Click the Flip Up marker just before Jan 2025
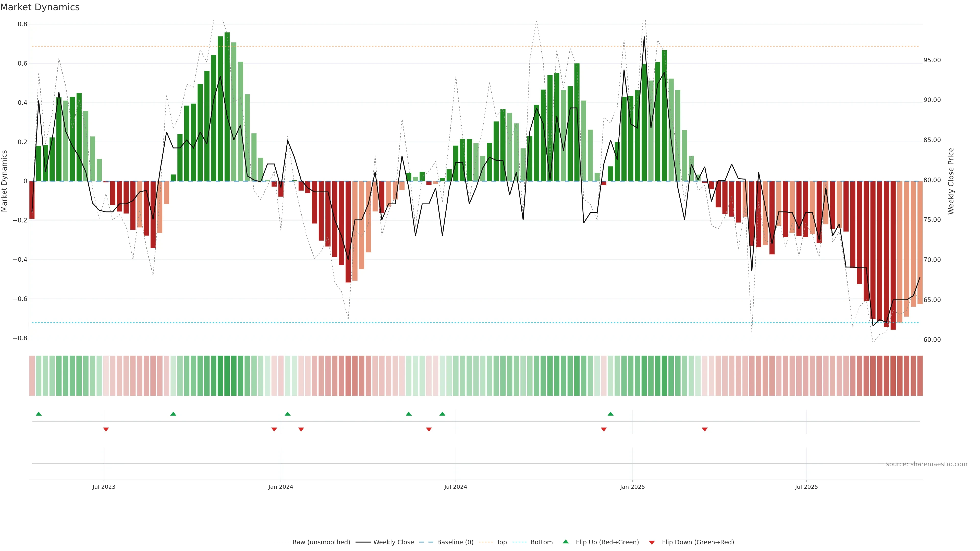This screenshot has width=980, height=551. 611,414
